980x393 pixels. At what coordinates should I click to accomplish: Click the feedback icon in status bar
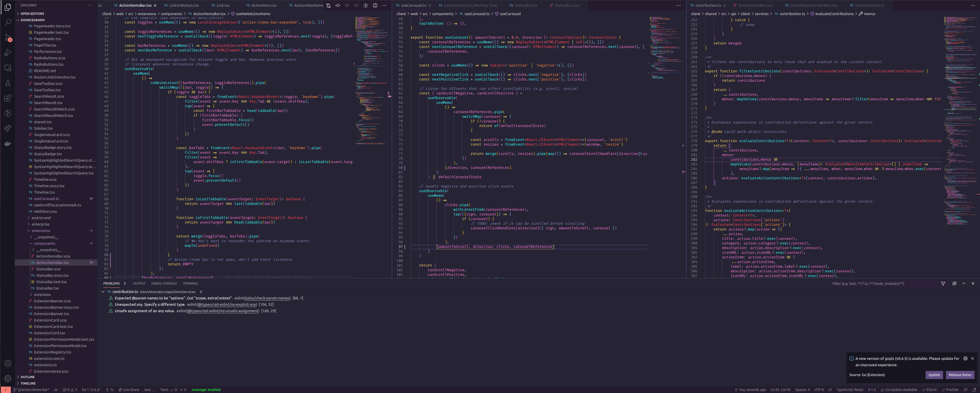(965, 390)
